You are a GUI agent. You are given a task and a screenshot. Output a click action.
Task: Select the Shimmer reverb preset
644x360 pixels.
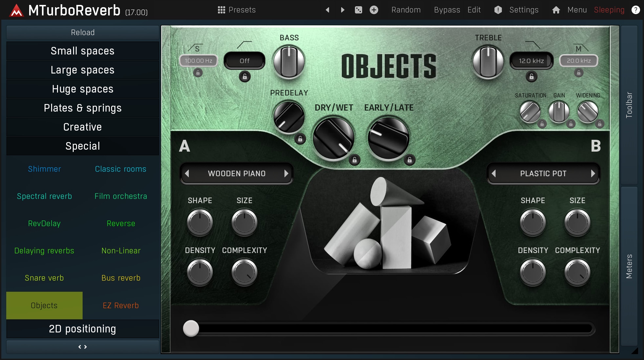click(44, 169)
